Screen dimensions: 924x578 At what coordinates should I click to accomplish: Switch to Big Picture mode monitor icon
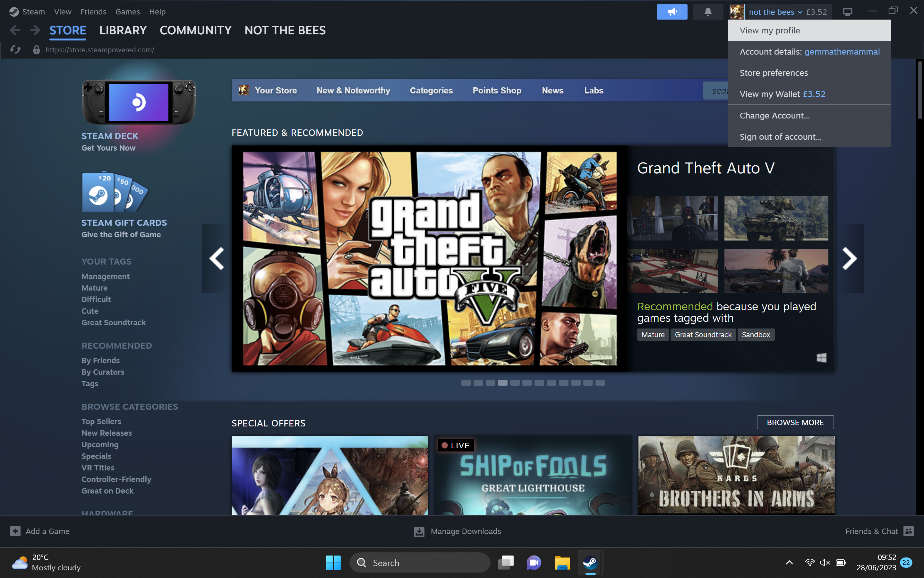(x=847, y=12)
